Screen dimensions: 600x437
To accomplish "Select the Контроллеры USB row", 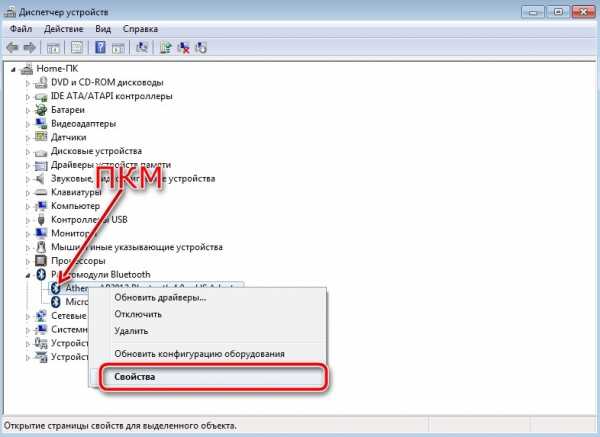I will tap(89, 220).
